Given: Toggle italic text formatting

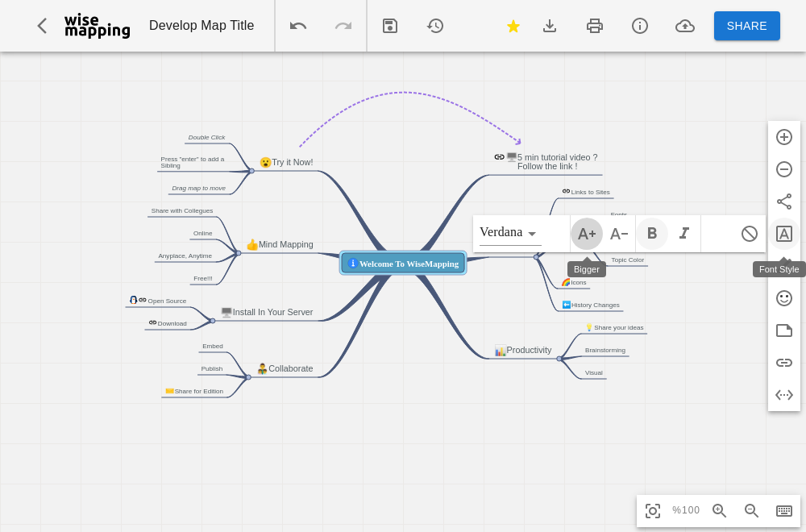Looking at the screenshot, I should [x=684, y=234].
